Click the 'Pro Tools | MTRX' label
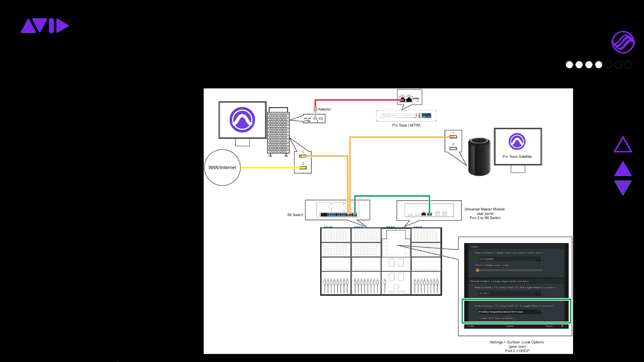Screen dimensions: 644x362 tap(406, 125)
